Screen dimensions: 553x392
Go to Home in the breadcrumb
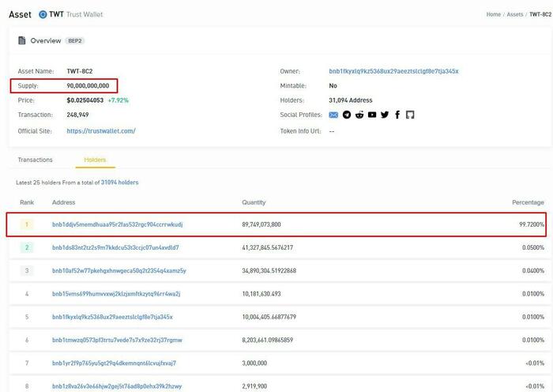(x=494, y=14)
